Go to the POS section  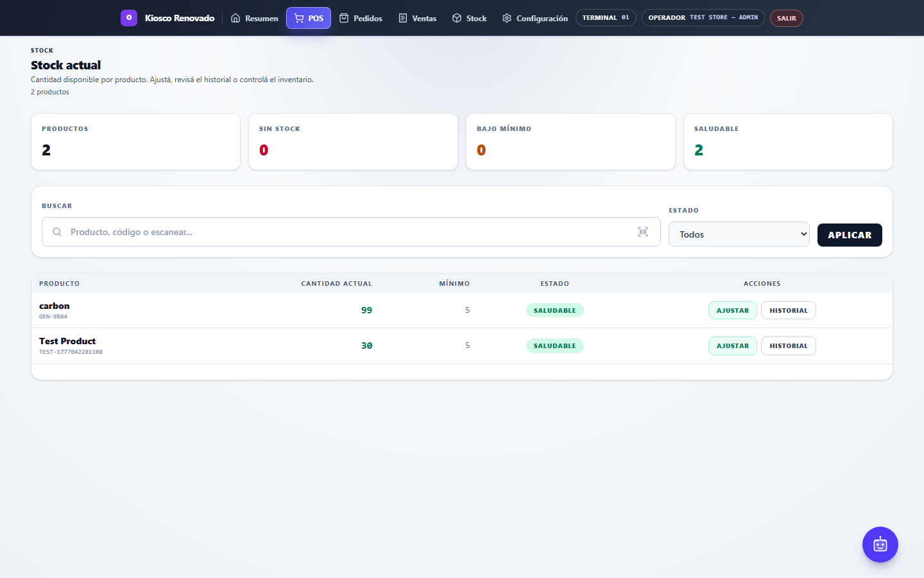309,18
